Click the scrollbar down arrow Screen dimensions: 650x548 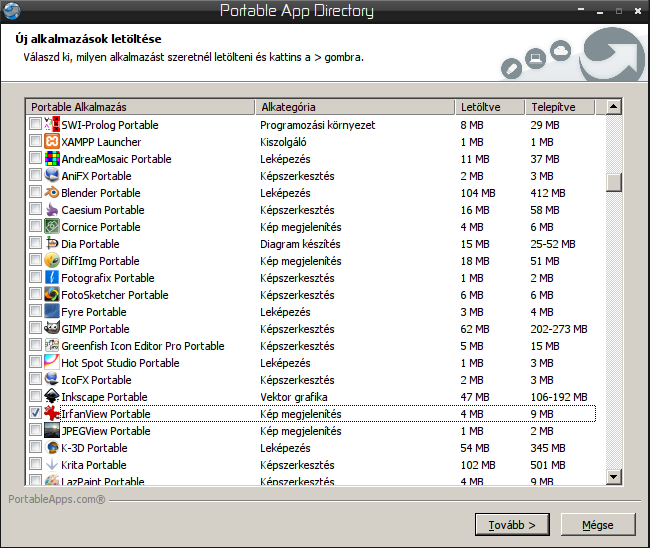614,477
